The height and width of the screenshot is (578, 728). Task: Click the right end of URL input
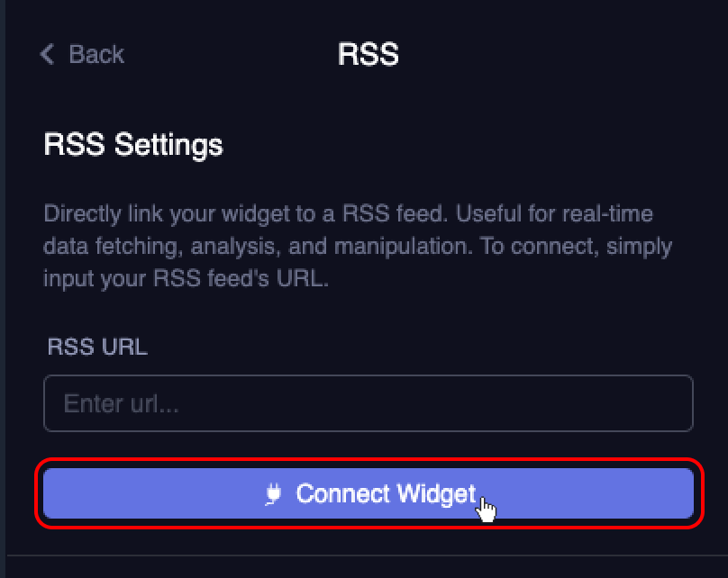coord(671,403)
